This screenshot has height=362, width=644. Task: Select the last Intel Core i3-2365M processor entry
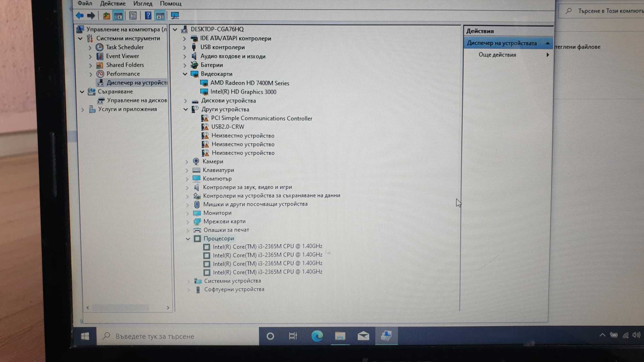(267, 272)
